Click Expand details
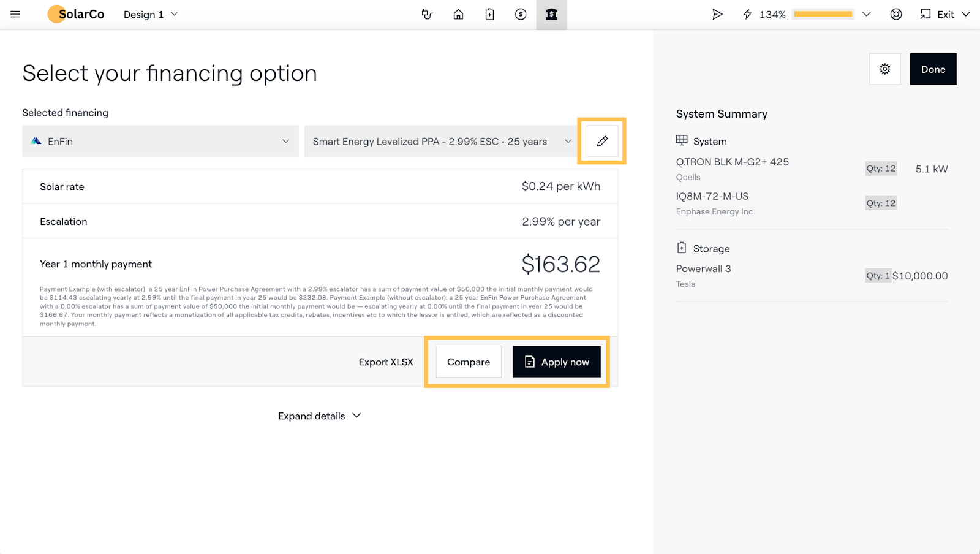The height and width of the screenshot is (554, 980). pos(319,416)
